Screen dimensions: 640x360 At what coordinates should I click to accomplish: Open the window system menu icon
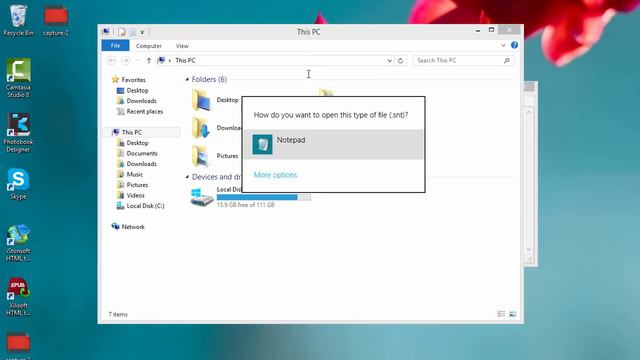pyautogui.click(x=106, y=31)
